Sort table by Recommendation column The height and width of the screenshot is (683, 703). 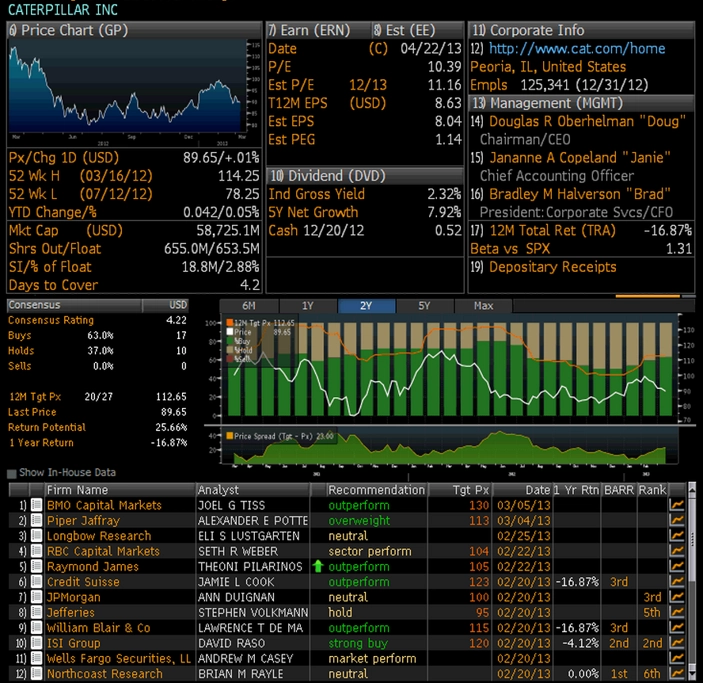click(x=376, y=490)
